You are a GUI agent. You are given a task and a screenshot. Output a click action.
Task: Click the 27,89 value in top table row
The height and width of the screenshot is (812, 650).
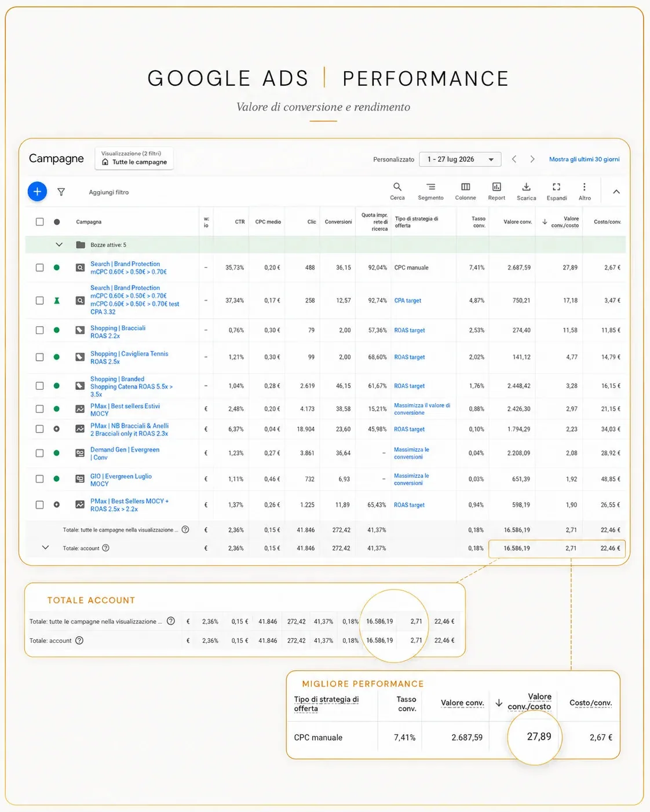(570, 268)
